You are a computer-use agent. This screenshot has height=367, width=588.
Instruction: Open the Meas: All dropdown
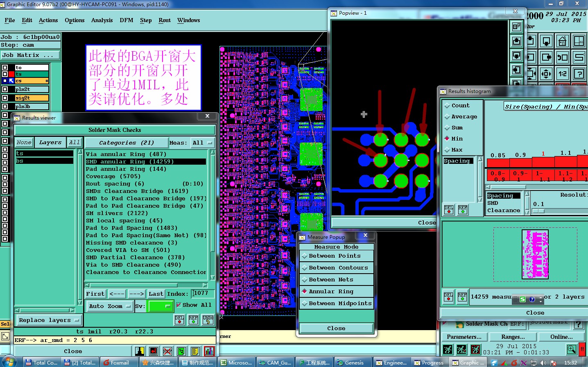point(203,143)
